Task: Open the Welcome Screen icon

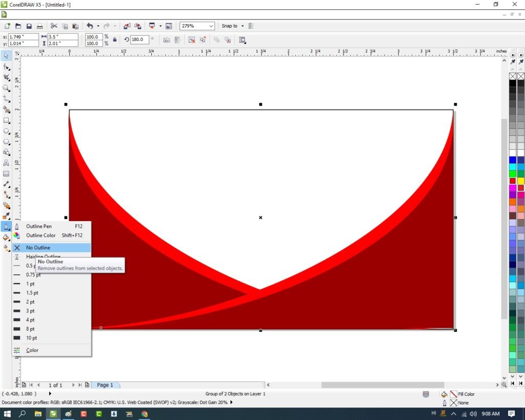Action: pos(169,26)
